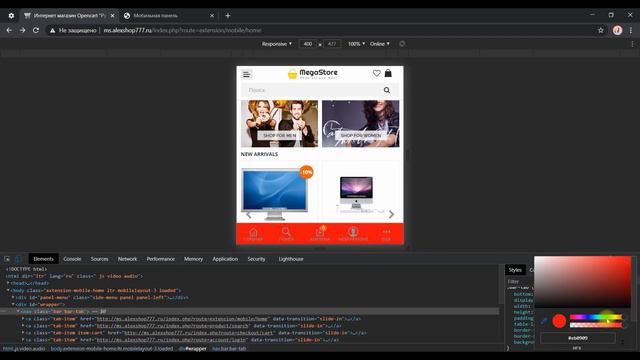Select the Elements tab
This screenshot has width=640, height=360.
click(43, 259)
